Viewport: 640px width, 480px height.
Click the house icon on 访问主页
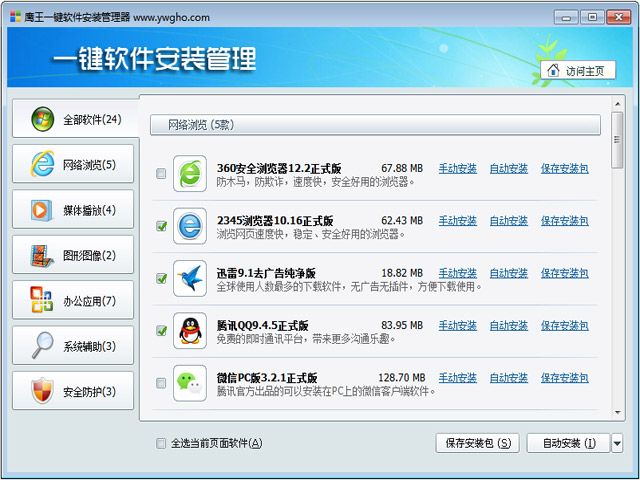click(x=553, y=70)
